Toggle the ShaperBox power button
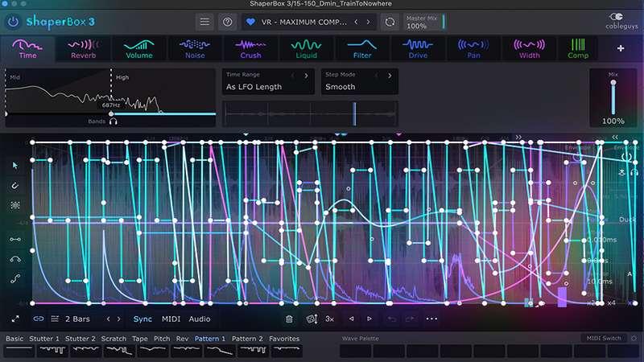Viewport: 644px width, 362px height. point(13,22)
